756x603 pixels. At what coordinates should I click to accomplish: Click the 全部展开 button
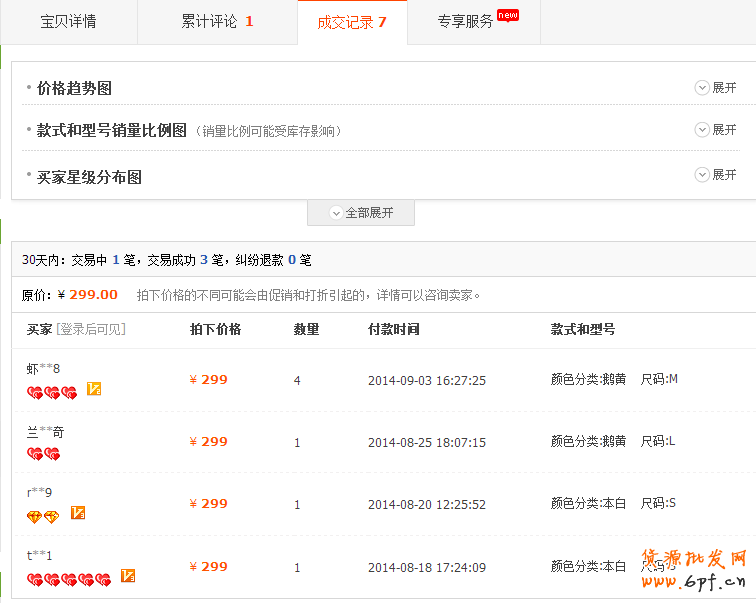(x=361, y=213)
